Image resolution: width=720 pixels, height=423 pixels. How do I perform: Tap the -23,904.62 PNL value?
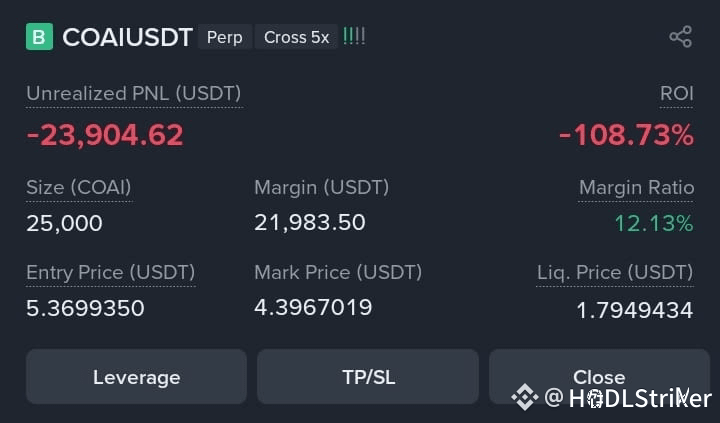click(x=105, y=135)
